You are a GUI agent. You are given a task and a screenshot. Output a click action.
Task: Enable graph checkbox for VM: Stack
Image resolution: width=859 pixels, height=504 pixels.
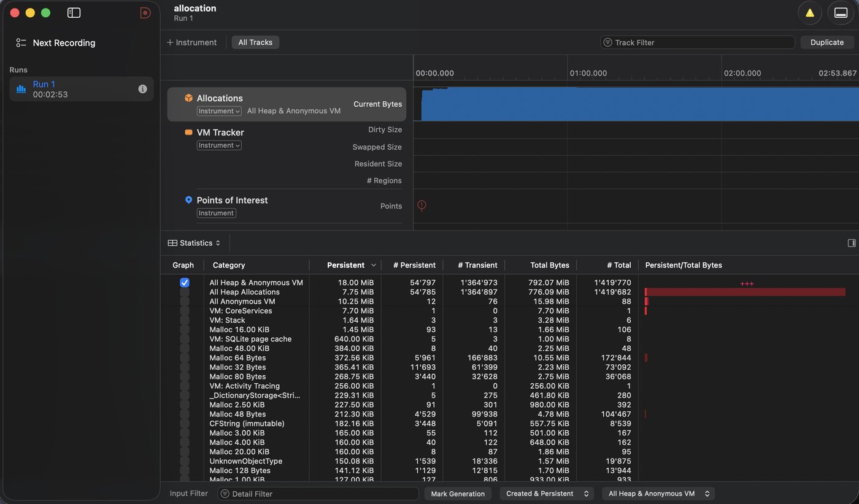point(185,320)
